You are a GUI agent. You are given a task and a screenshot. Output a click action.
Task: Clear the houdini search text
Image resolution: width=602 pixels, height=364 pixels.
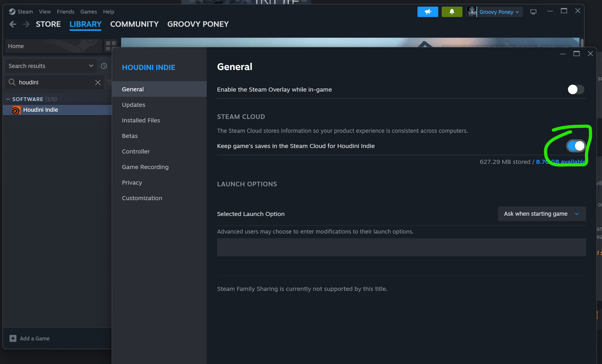pyautogui.click(x=98, y=83)
